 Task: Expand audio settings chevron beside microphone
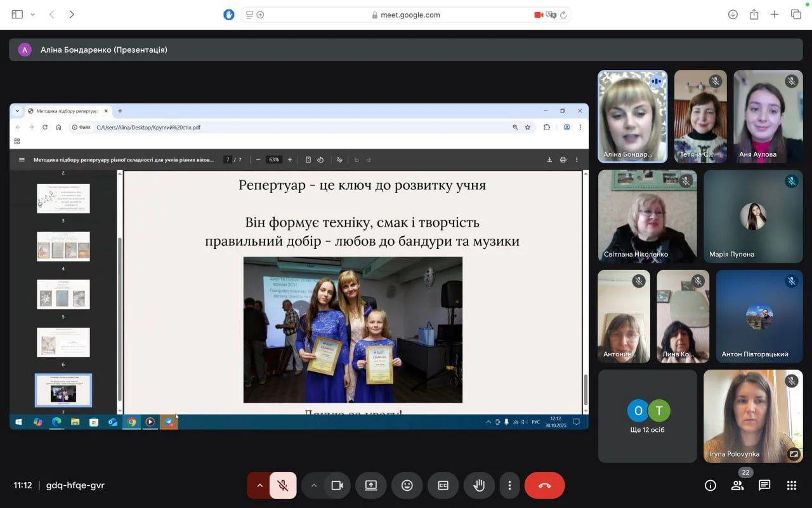point(259,486)
